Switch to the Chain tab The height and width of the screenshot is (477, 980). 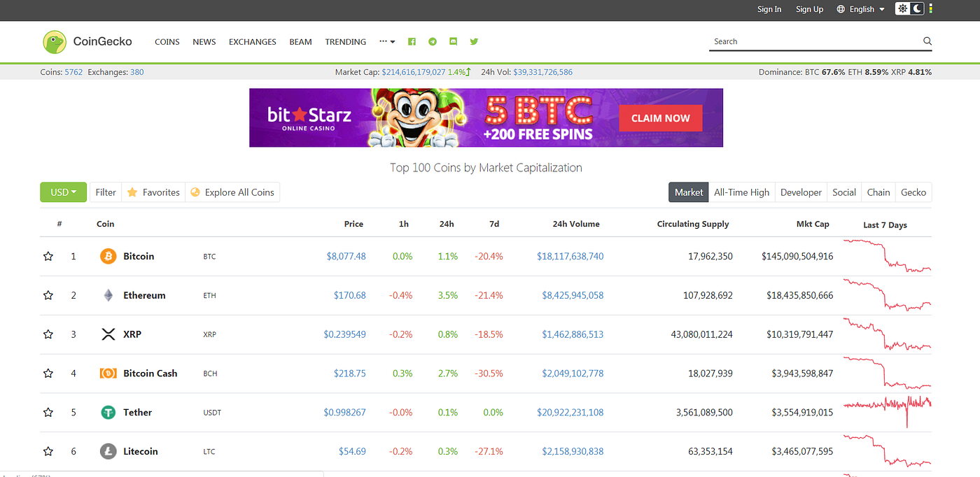pos(878,192)
